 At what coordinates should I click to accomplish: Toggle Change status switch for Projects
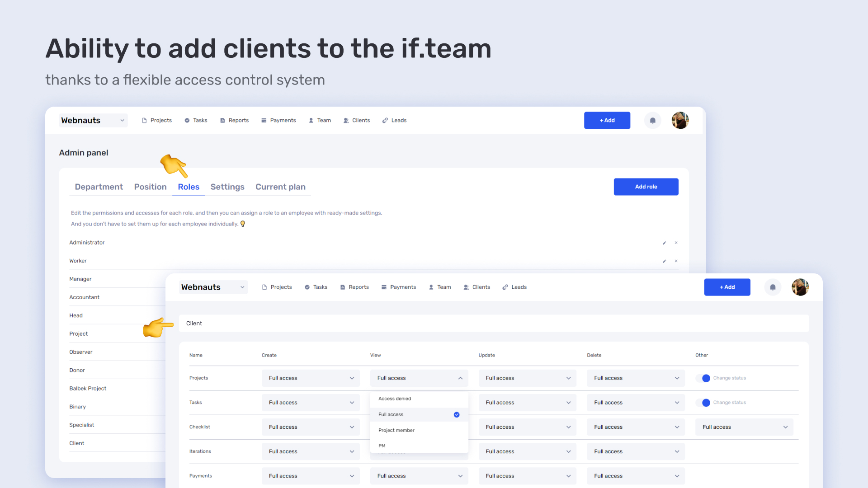pyautogui.click(x=703, y=378)
